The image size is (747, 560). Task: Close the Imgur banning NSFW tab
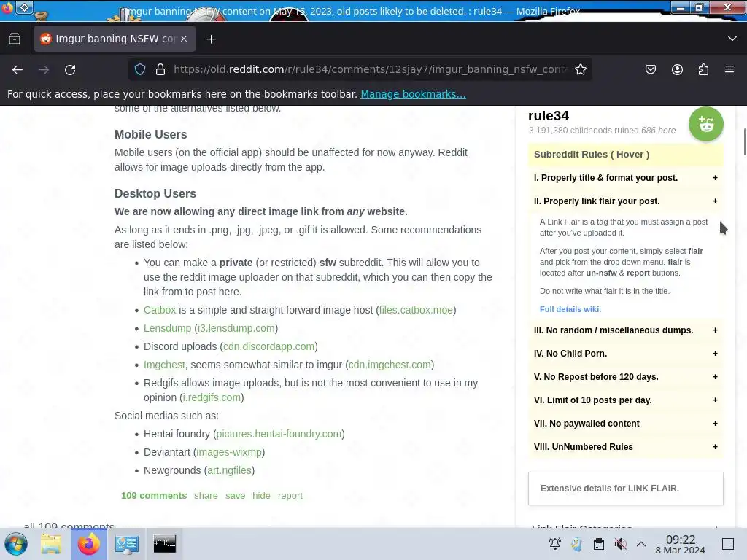tap(184, 39)
